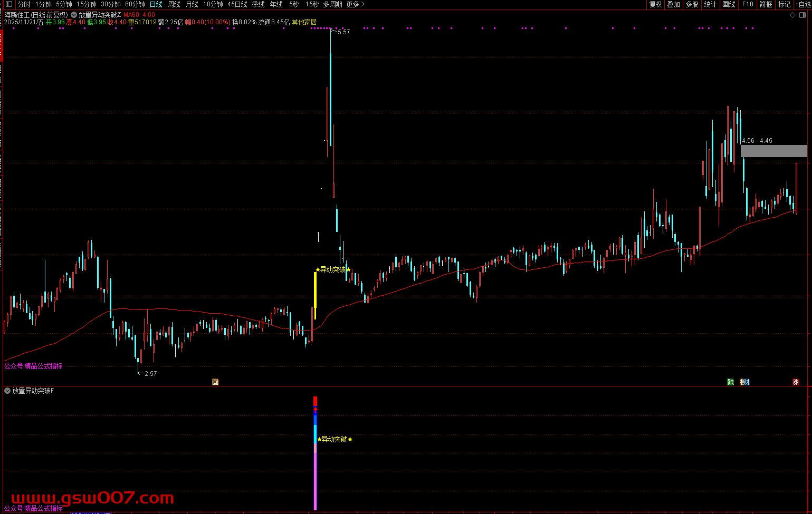Expand the 更多 periods menu

point(355,4)
